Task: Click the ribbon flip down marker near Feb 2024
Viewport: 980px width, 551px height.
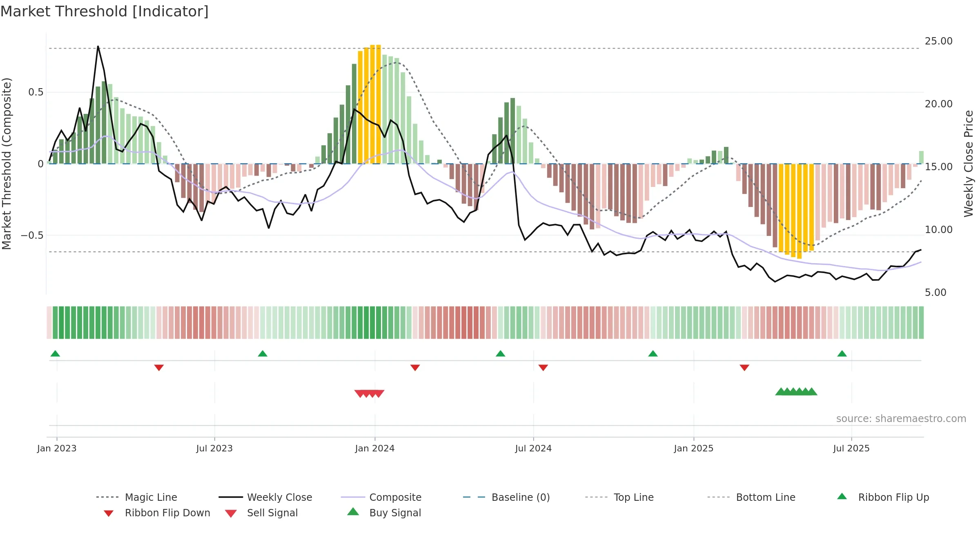Action: (415, 368)
